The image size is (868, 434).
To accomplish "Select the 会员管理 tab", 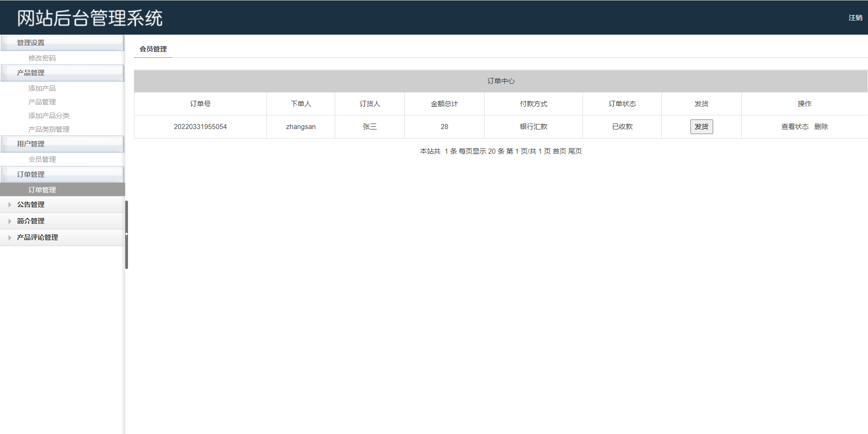I will coord(153,49).
